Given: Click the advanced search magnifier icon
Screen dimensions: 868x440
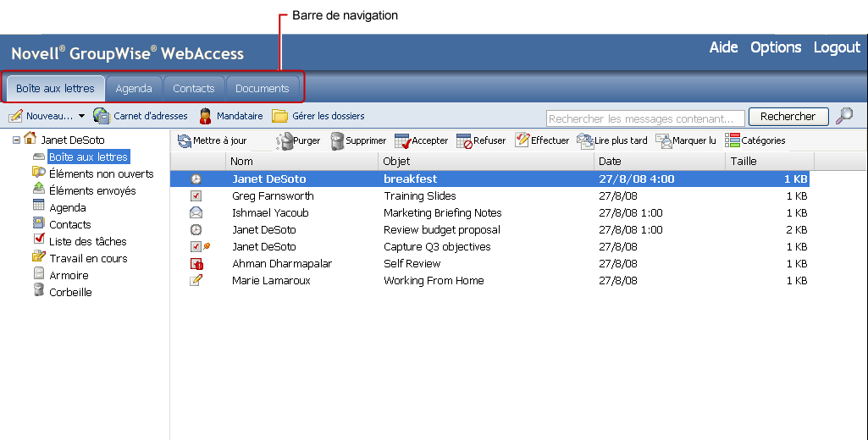Looking at the screenshot, I should click(844, 116).
